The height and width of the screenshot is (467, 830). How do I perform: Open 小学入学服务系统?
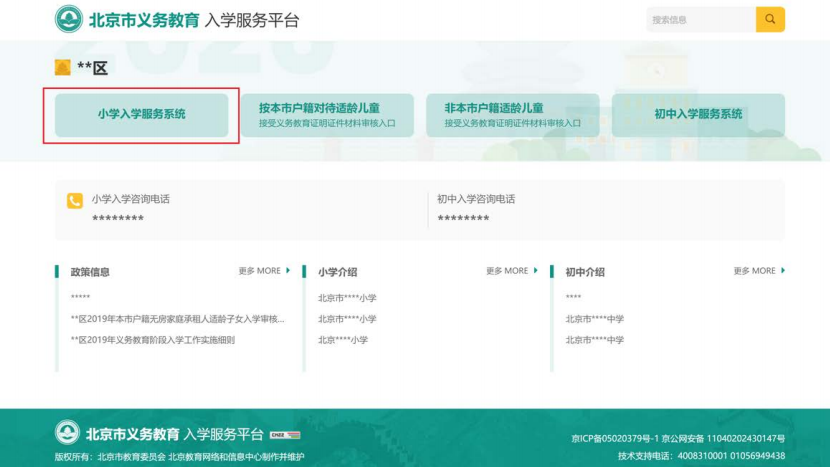[x=141, y=115]
